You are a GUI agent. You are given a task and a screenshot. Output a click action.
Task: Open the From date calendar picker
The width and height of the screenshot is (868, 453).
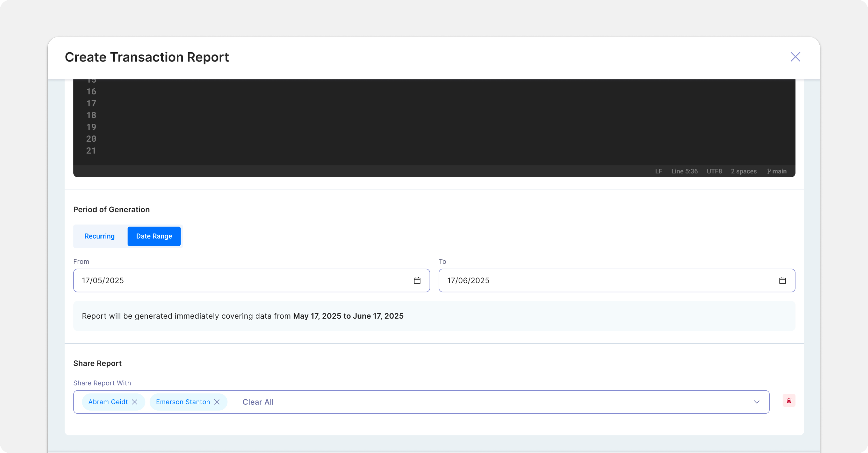pos(417,281)
